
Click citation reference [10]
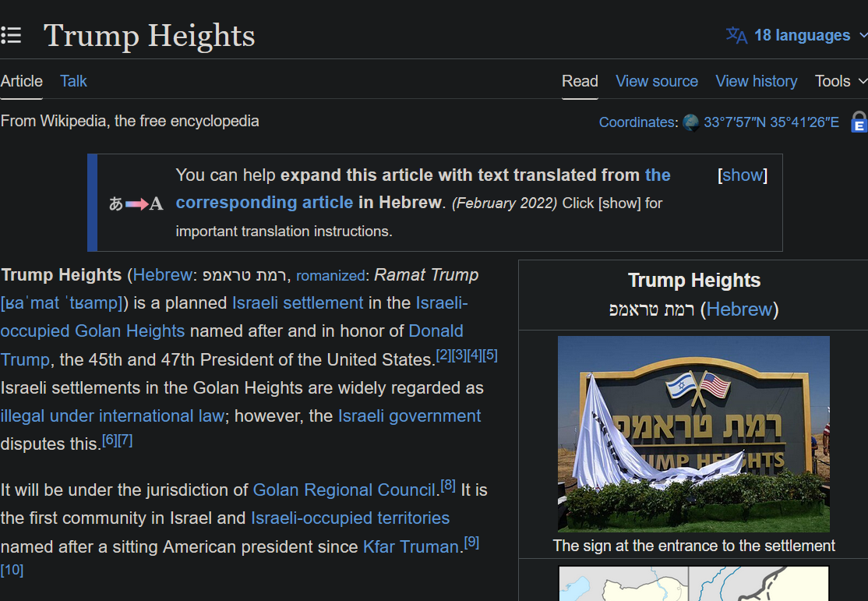(x=12, y=570)
